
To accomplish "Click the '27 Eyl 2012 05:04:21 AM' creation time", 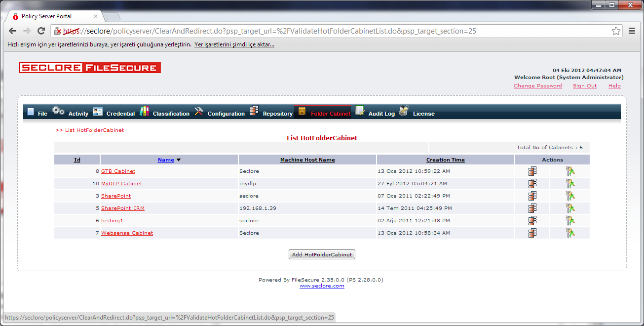I will pos(413,184).
